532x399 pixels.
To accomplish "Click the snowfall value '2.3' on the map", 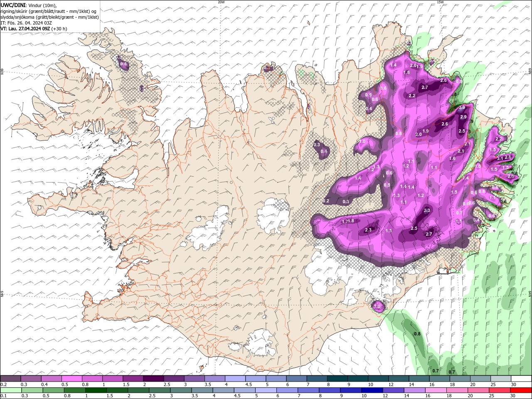I will [x=368, y=230].
